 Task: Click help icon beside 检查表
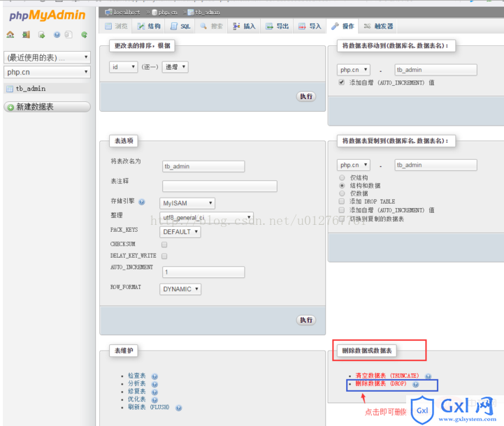point(154,376)
